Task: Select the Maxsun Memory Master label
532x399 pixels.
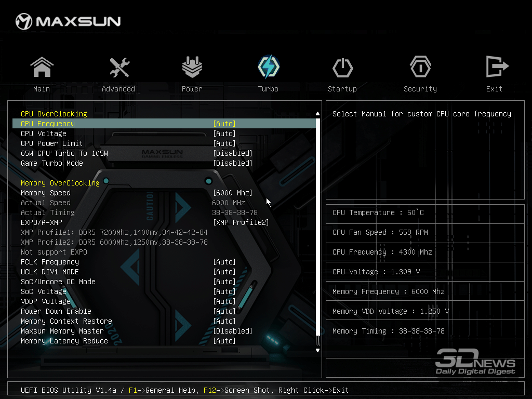Action: tap(62, 331)
